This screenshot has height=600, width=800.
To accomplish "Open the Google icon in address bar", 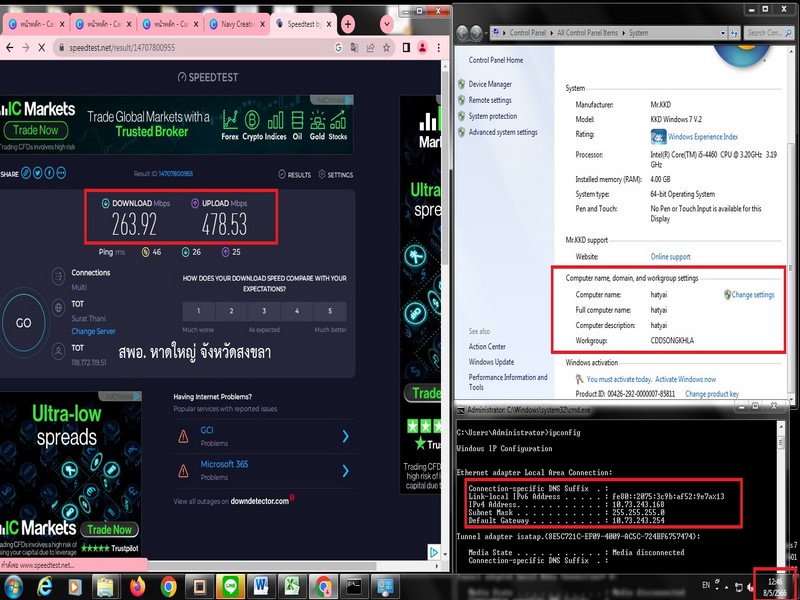I will click(338, 47).
